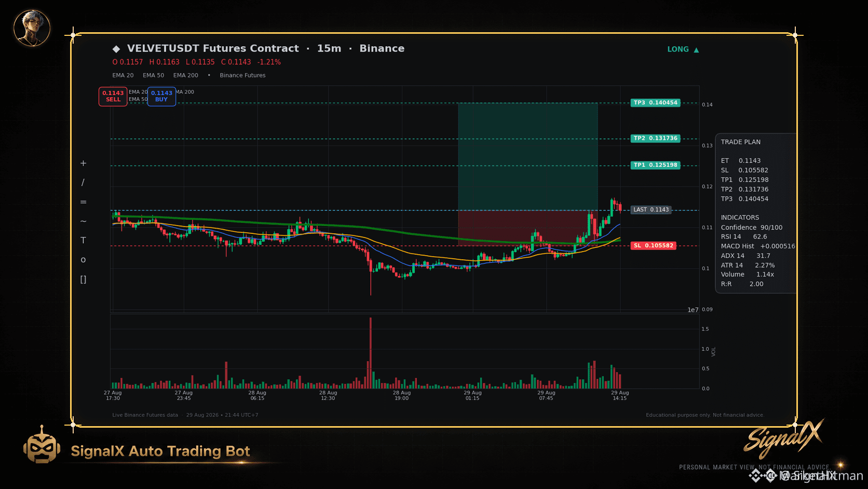This screenshot has height=489, width=868.
Task: Select the plus crosshair tool in left toolbar
Action: coord(83,163)
